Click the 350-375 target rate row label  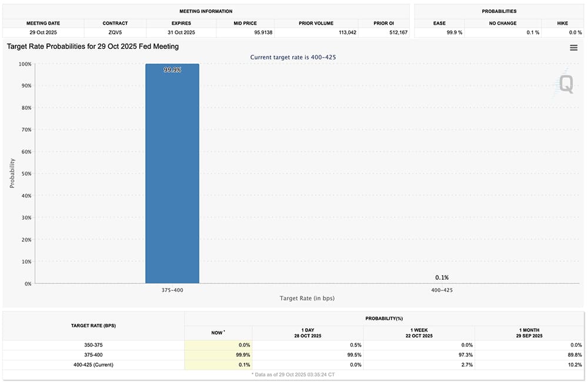pos(93,345)
